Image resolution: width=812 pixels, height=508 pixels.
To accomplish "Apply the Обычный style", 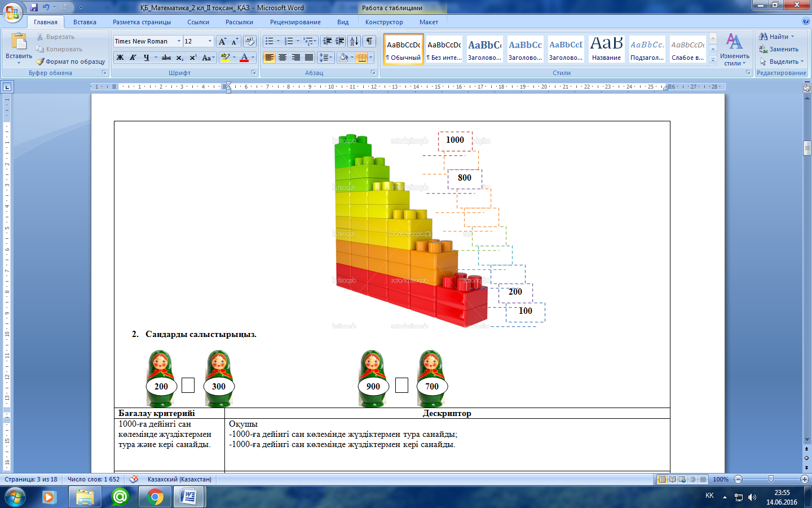I will coord(404,49).
